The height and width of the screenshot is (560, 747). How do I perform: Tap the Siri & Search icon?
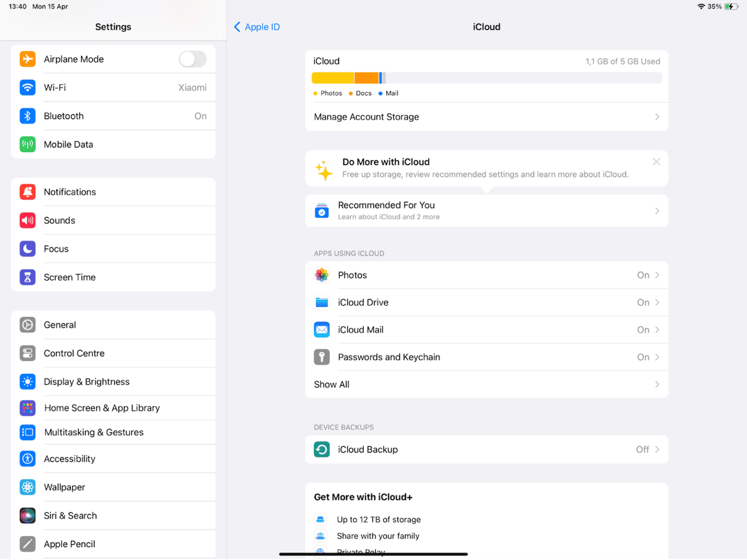(x=28, y=515)
